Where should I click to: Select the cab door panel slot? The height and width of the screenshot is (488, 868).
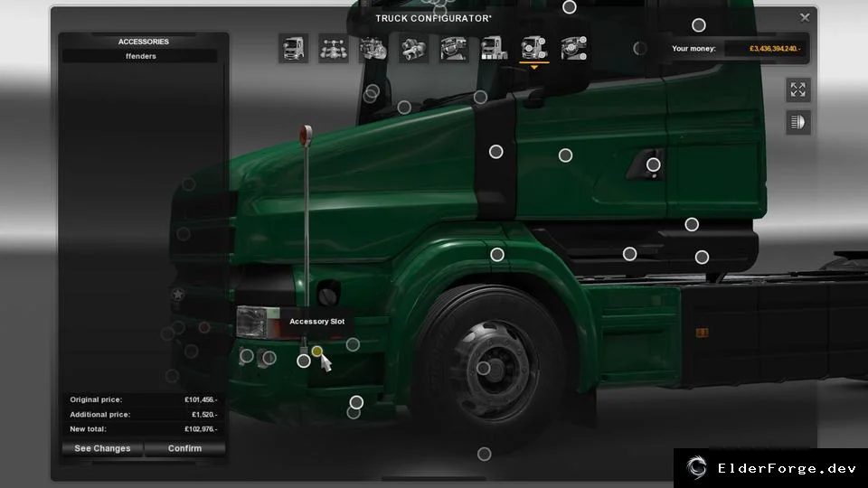[x=565, y=155]
